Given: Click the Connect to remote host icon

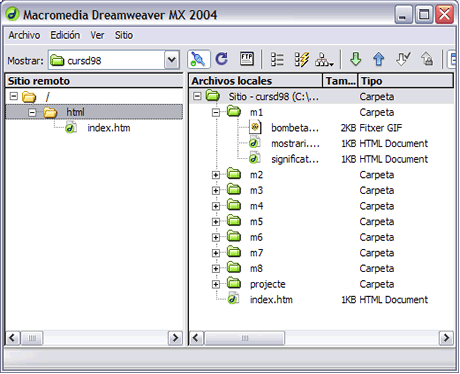Looking at the screenshot, I should click(198, 60).
